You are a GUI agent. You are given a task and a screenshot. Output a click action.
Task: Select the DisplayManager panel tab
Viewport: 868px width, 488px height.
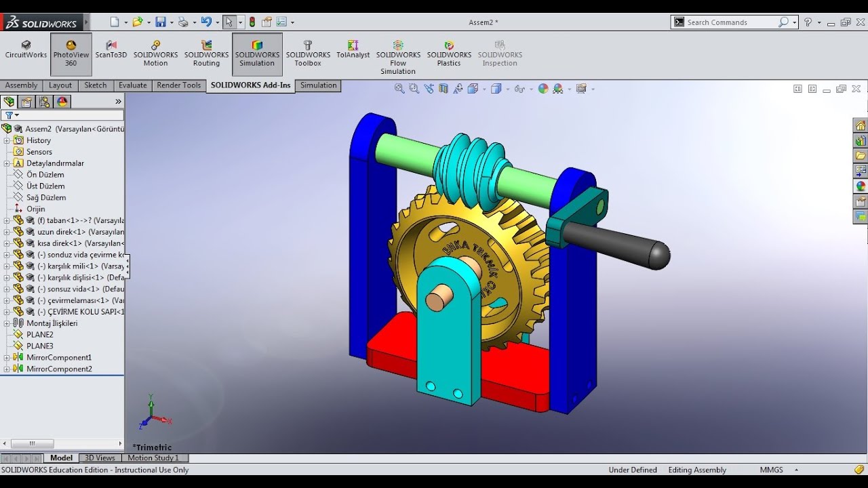62,102
